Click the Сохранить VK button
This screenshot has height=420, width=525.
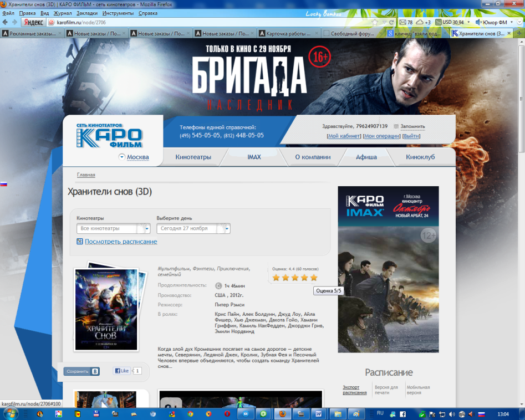pos(81,371)
